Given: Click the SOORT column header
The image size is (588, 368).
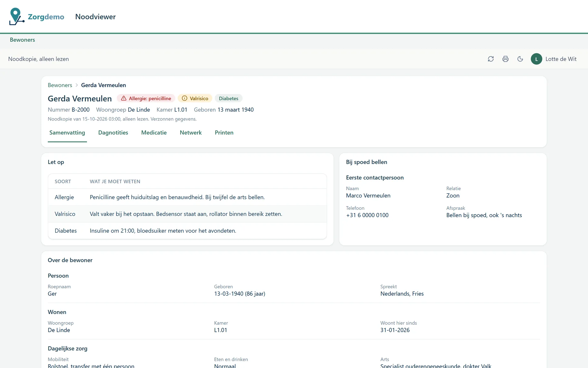Looking at the screenshot, I should (x=63, y=182).
